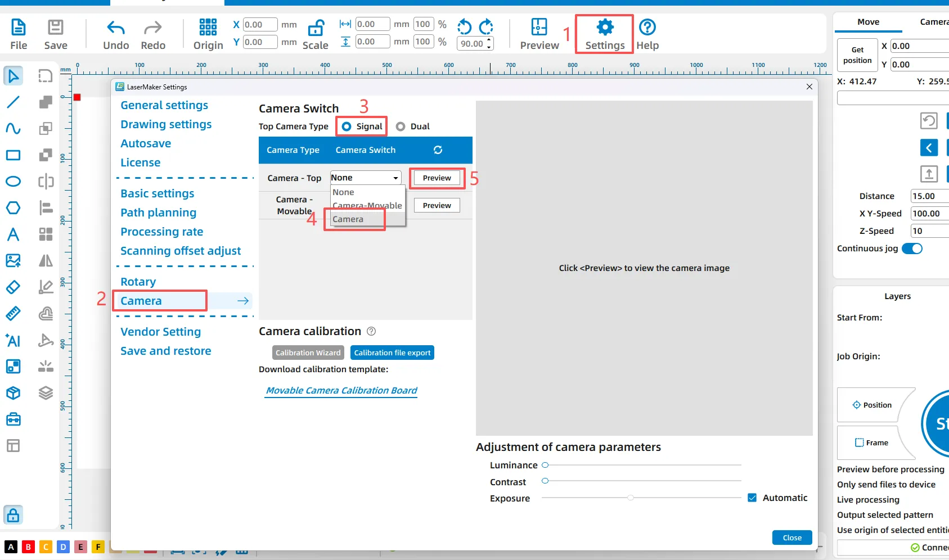Click rotation angle stepper up arrow
Screen dimensions: 949x560
(489, 40)
